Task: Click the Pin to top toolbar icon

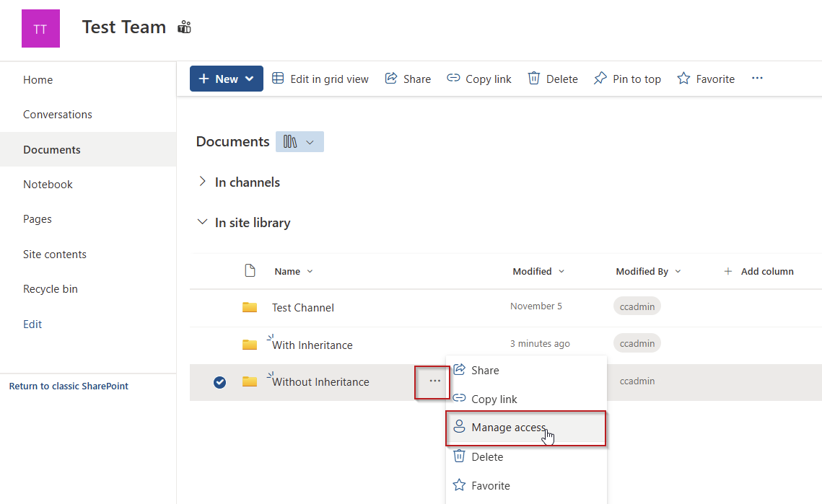Action: click(x=600, y=79)
